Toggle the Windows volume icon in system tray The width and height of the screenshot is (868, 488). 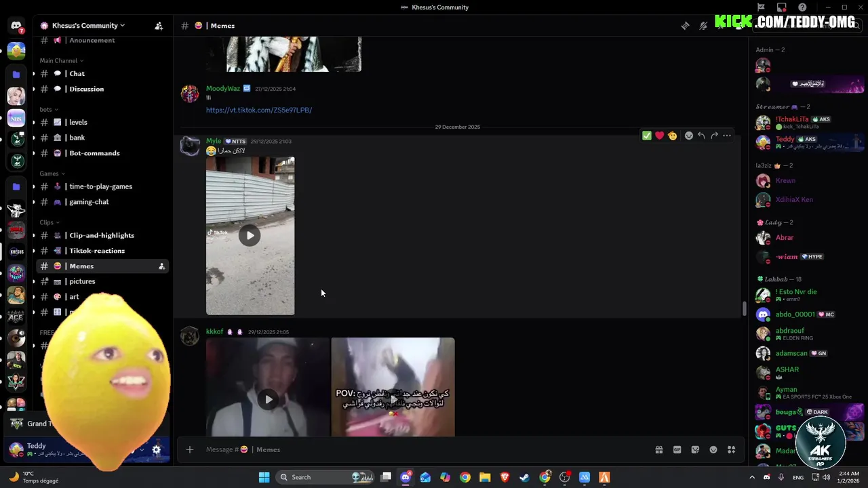pos(825,477)
